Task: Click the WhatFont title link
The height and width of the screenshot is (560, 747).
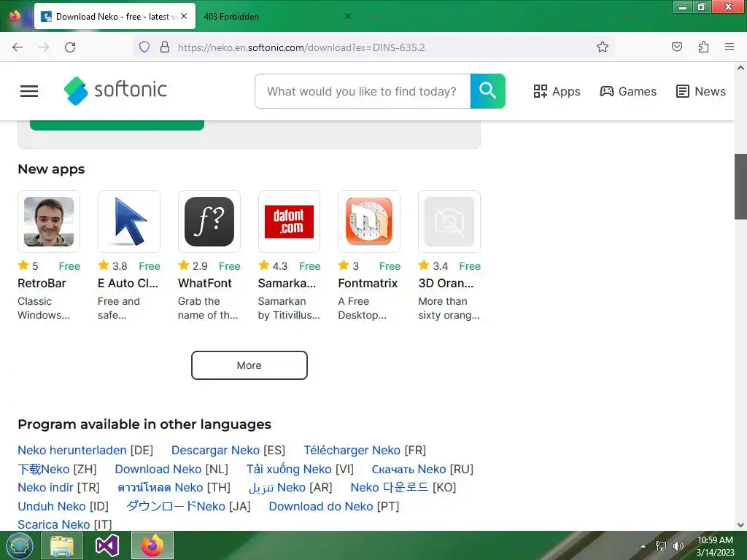Action: click(205, 284)
